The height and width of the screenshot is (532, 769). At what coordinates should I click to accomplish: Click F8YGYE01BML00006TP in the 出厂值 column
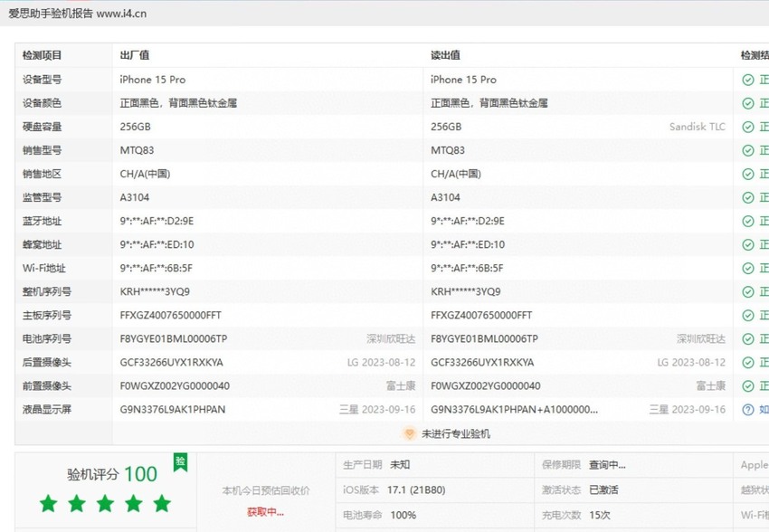coord(174,338)
